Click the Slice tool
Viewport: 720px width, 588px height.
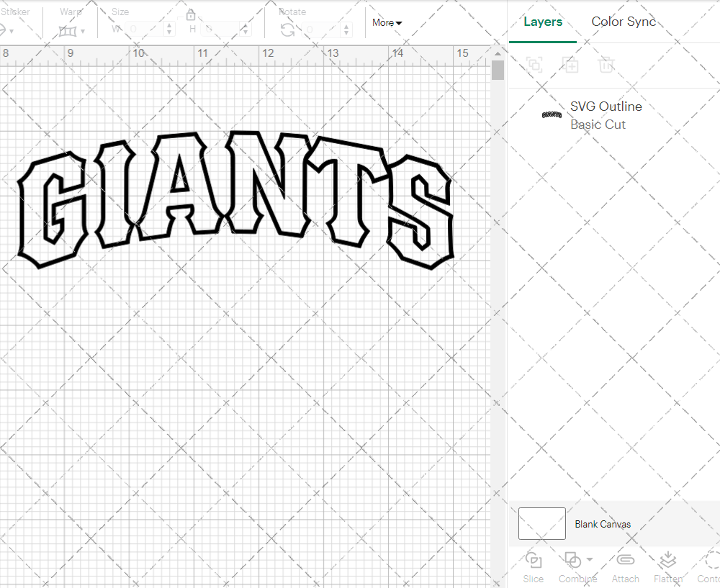(533, 567)
